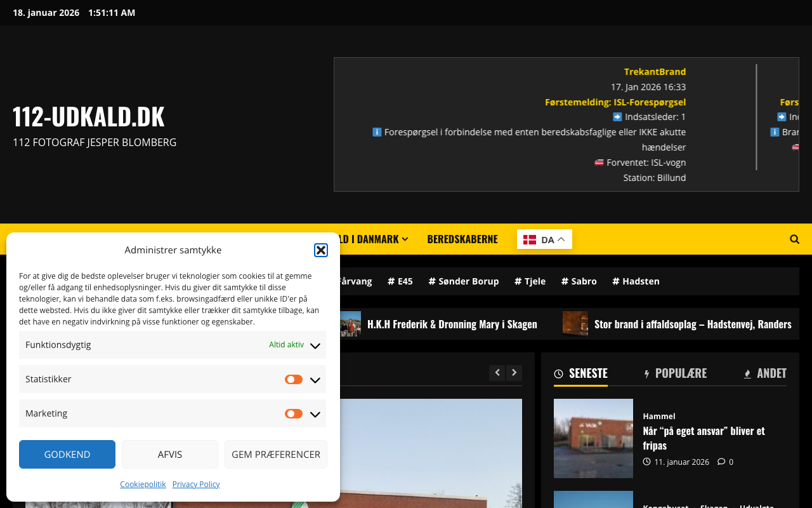Click the Danish flag icon
The width and height of the screenshot is (812, 508).
tap(530, 239)
